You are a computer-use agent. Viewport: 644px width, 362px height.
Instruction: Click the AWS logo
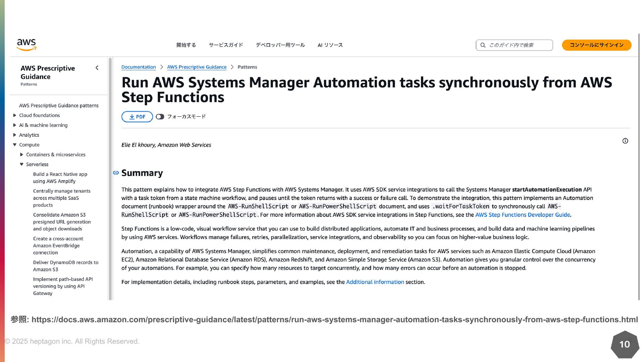[26, 45]
